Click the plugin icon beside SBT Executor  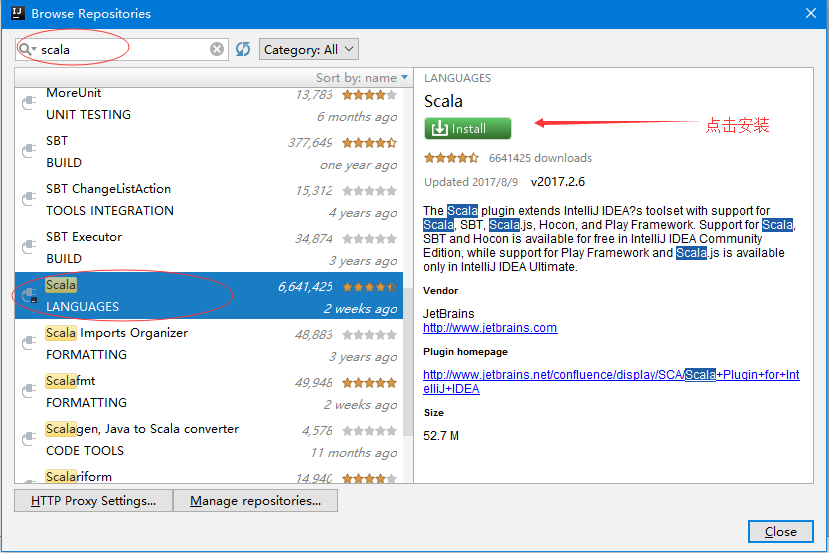pos(29,248)
